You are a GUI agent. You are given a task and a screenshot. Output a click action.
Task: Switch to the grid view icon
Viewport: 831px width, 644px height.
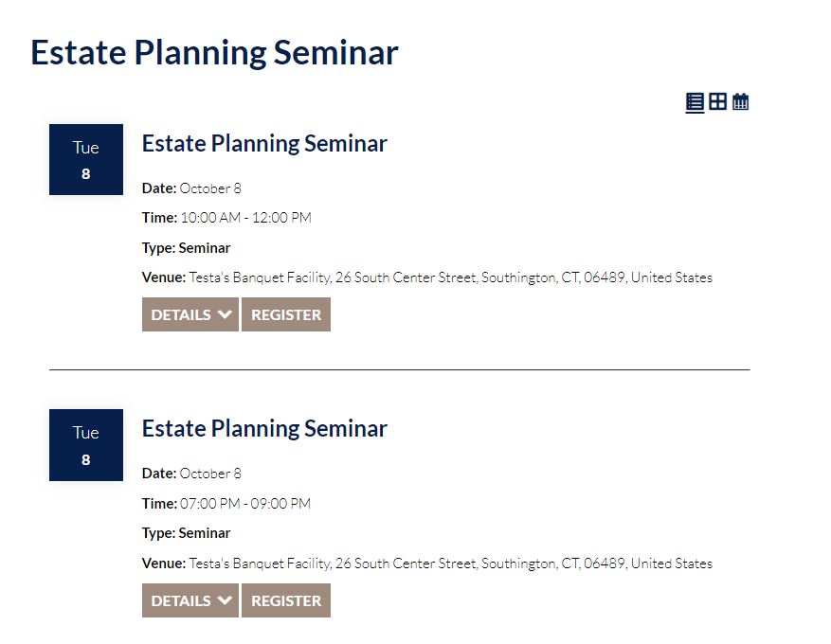717,101
